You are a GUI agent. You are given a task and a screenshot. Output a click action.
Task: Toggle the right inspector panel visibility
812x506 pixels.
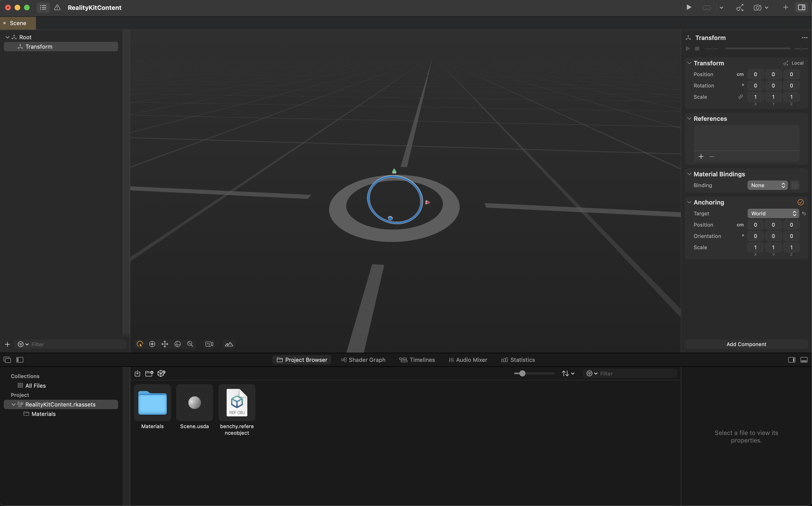tap(801, 7)
